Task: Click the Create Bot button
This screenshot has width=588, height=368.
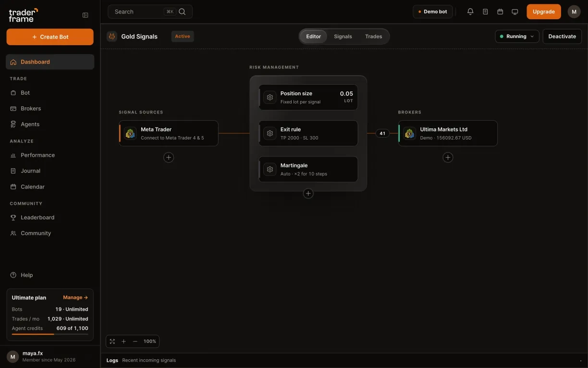Action: [x=50, y=37]
